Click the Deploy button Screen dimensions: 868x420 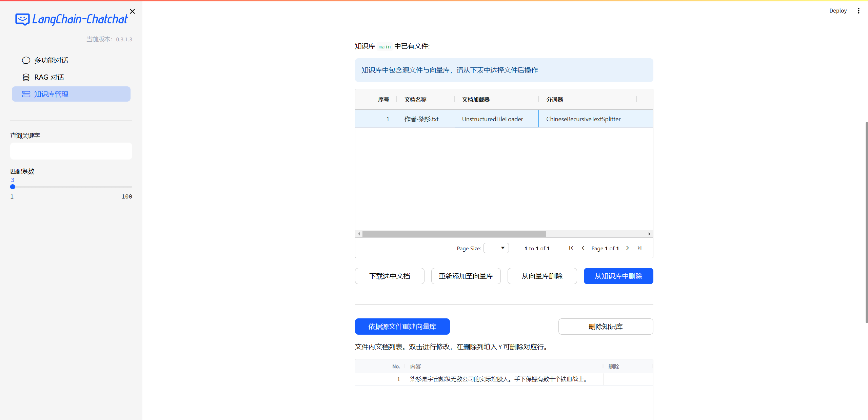click(x=838, y=11)
